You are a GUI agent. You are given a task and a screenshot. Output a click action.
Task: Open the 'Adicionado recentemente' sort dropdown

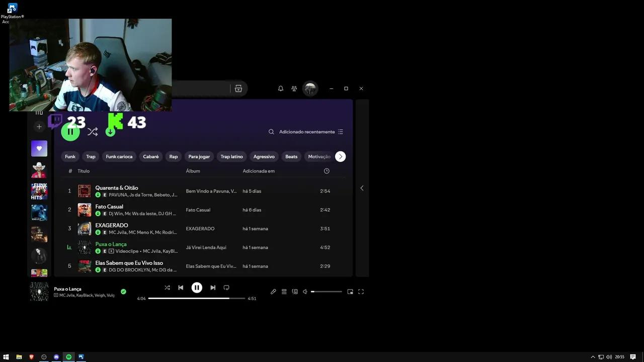pos(311,132)
